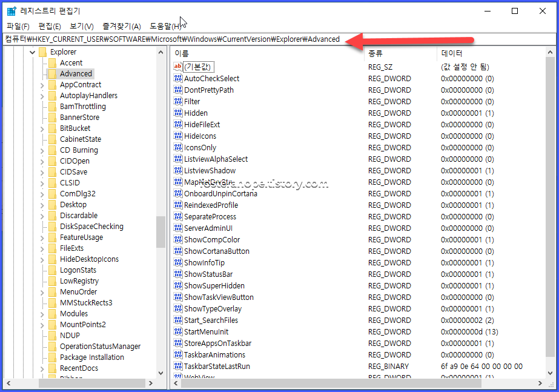Screen dimensions: 559x392
Task: Expand the CD Burning key
Action: coord(42,150)
